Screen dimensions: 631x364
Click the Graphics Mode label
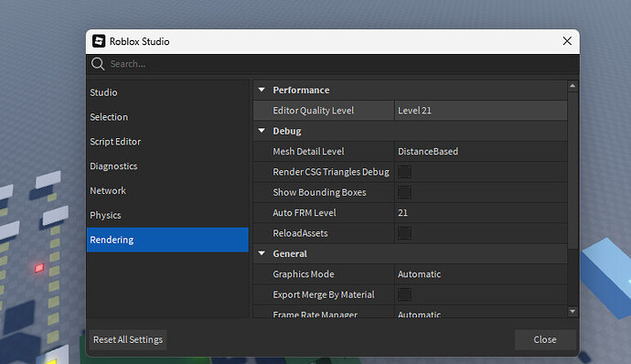304,274
